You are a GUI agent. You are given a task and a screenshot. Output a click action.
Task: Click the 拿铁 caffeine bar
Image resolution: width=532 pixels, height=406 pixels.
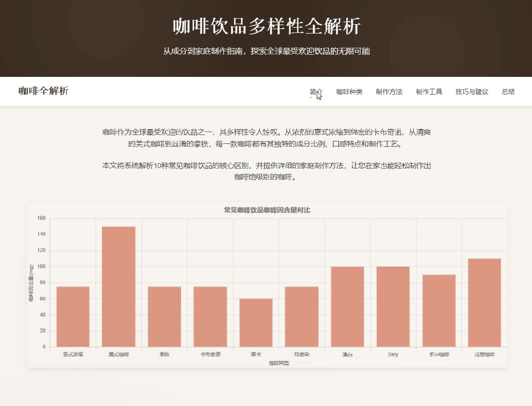click(x=165, y=316)
